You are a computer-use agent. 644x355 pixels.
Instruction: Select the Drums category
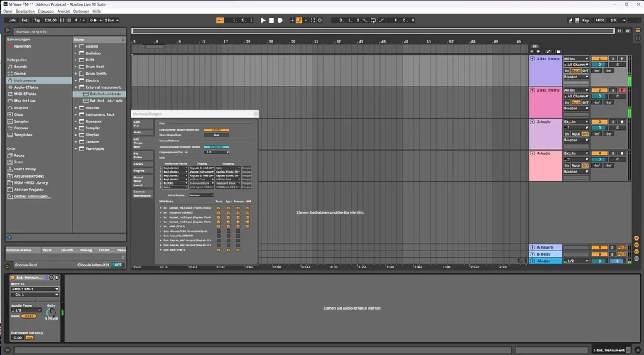[x=20, y=74]
